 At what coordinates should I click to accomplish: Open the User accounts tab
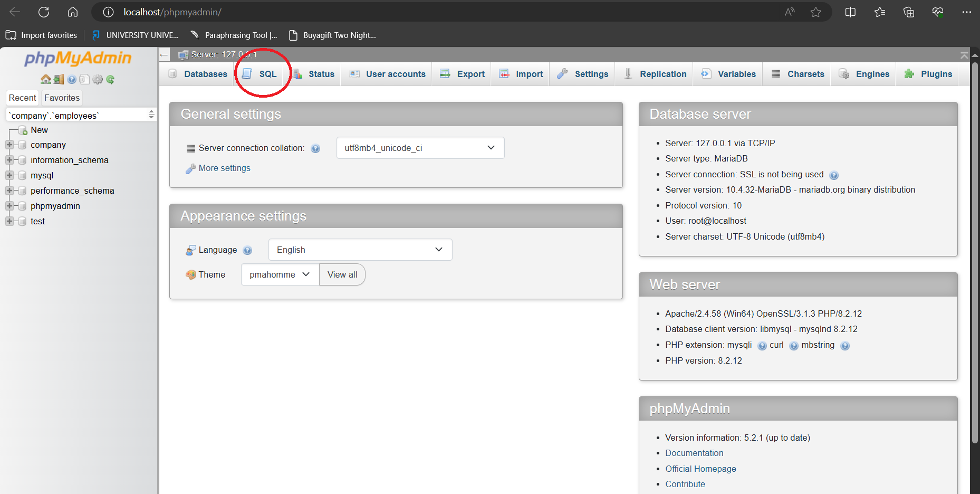point(388,74)
